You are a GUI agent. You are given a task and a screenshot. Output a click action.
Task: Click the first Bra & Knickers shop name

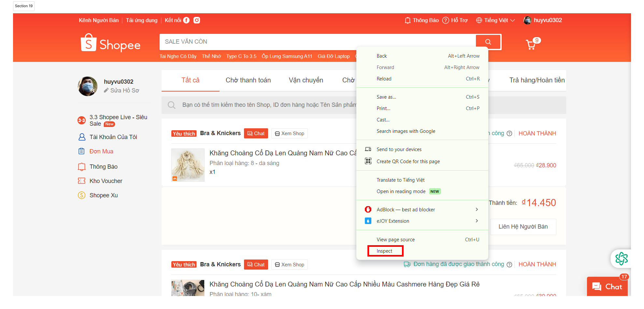pos(220,133)
